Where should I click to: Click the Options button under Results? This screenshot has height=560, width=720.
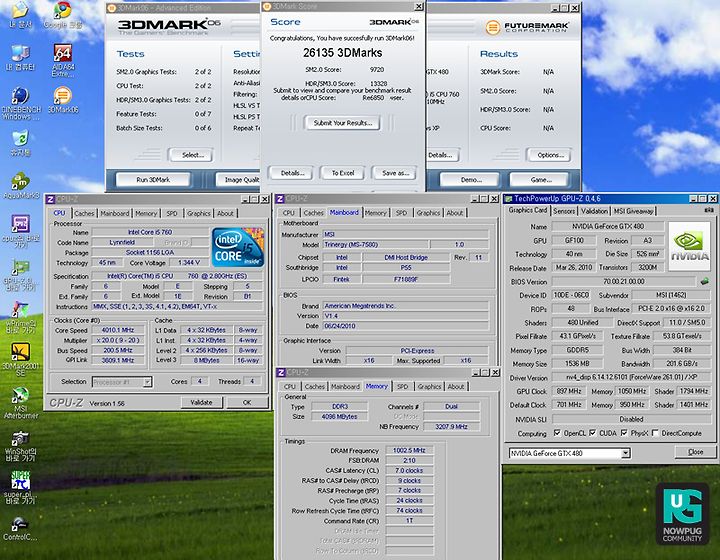tap(550, 155)
